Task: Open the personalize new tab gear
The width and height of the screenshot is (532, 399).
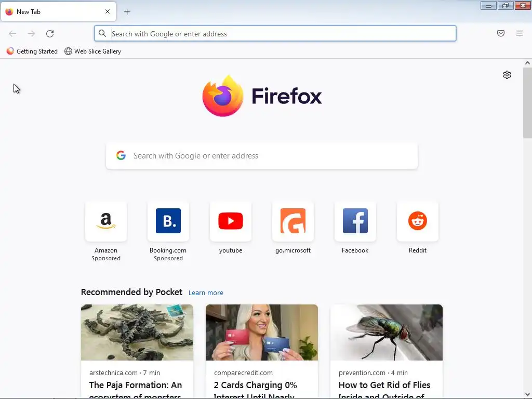Action: tap(507, 75)
